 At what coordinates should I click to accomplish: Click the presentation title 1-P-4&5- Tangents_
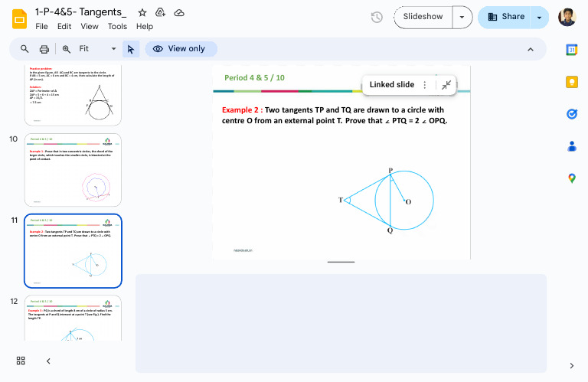coord(81,12)
